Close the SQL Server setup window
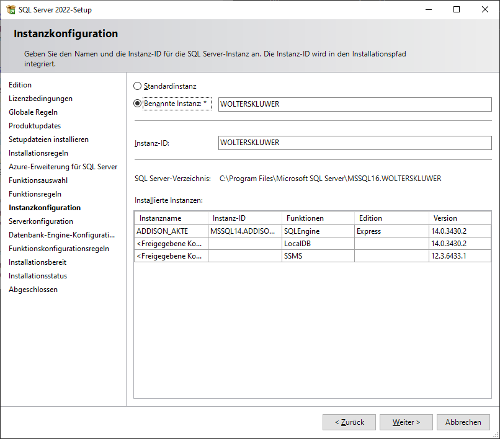This screenshot has height=439, width=500. click(485, 9)
